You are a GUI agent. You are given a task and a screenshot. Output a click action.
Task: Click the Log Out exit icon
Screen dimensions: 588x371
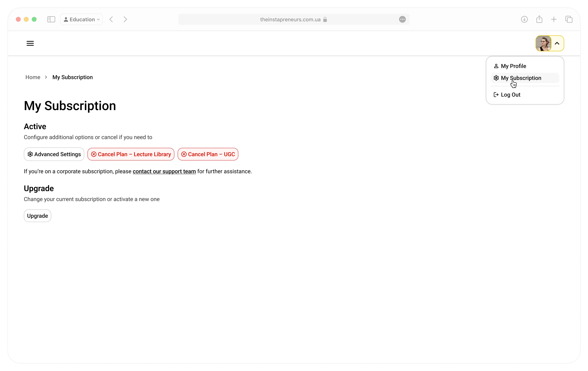(x=496, y=95)
